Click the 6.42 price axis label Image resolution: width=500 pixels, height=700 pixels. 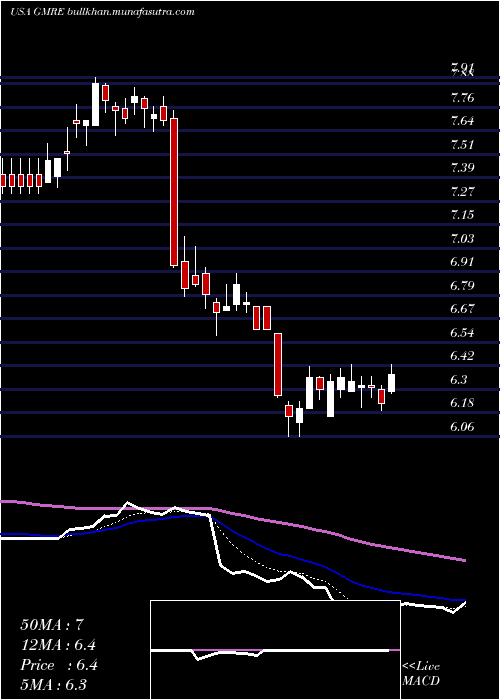(462, 356)
